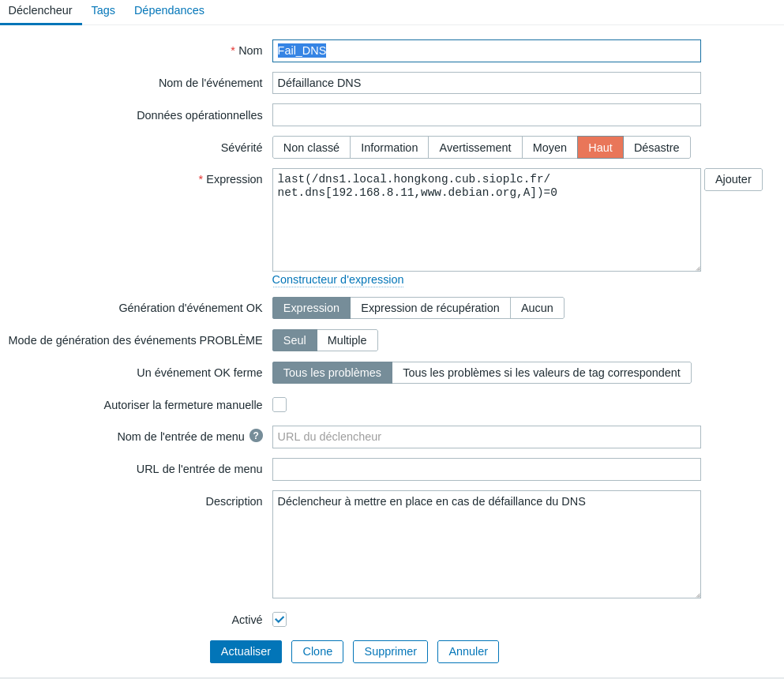Screen dimensions: 784x679
Task: Click the Ajouter expression button
Action: pos(733,179)
